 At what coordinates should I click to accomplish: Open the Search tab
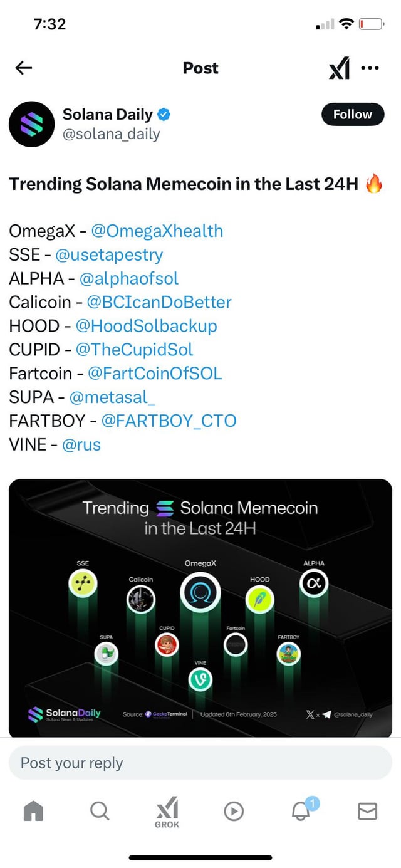99,812
